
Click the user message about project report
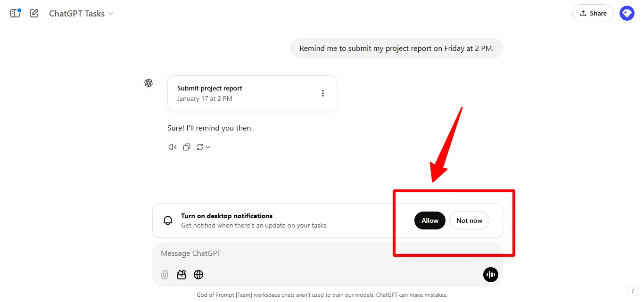coord(396,48)
